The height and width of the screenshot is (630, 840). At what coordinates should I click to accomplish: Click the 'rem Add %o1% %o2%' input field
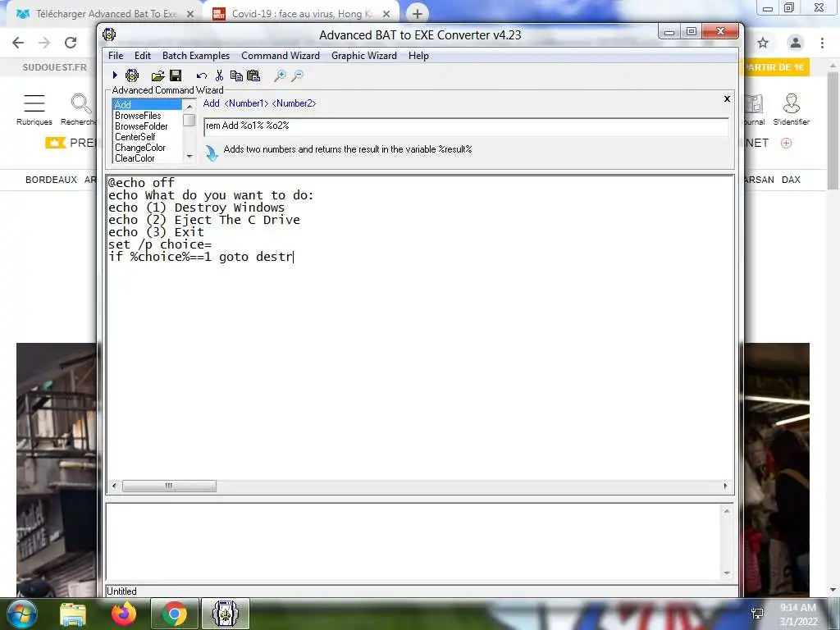click(x=466, y=126)
